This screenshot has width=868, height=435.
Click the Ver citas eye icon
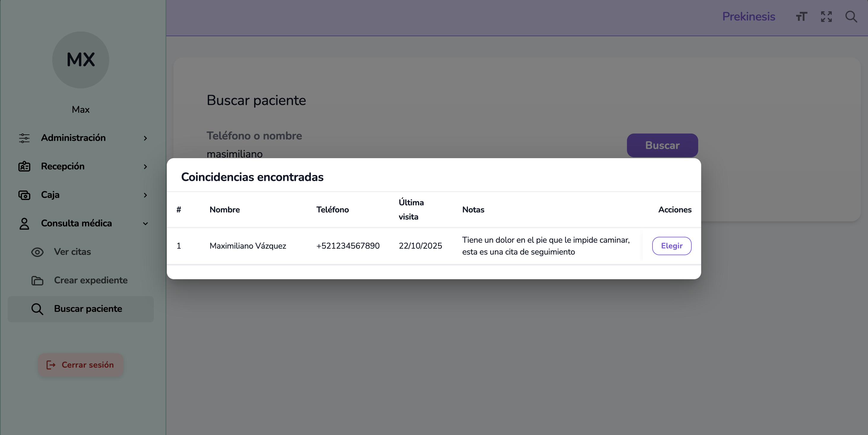(x=37, y=252)
